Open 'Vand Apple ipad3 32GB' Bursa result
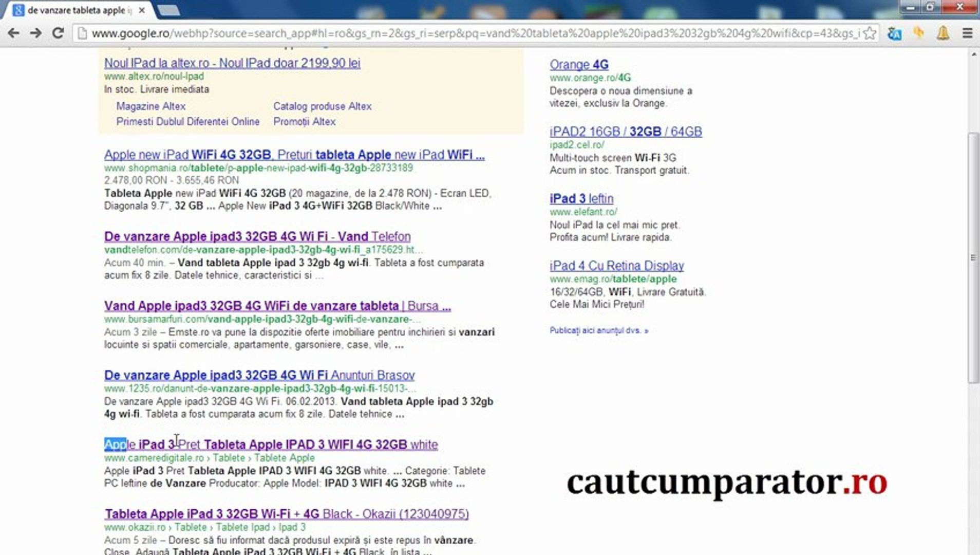980x555 pixels. (277, 306)
